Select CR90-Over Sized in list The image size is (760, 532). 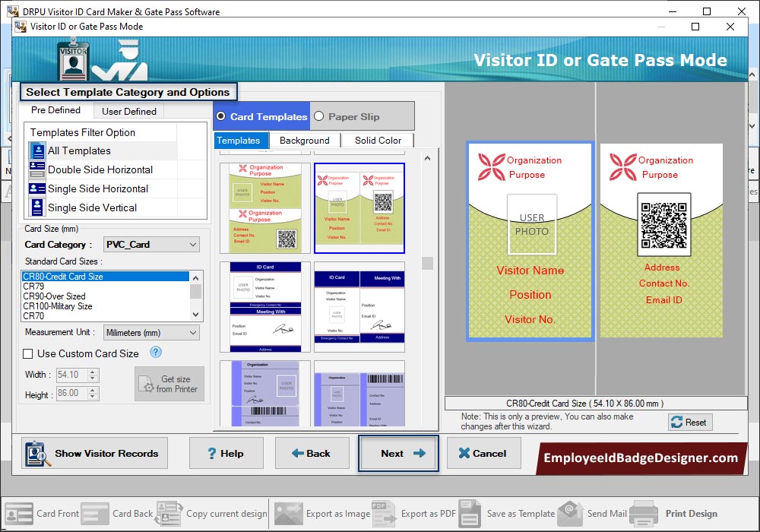[105, 296]
